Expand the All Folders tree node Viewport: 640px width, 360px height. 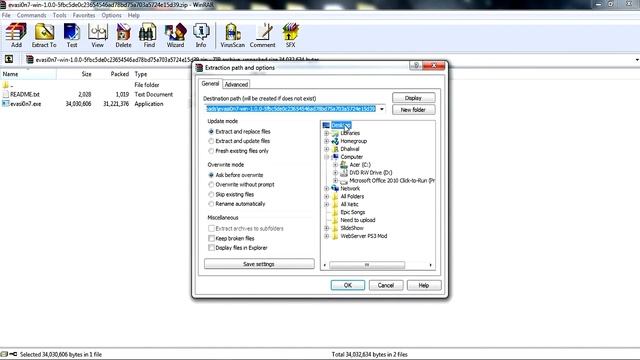point(327,196)
